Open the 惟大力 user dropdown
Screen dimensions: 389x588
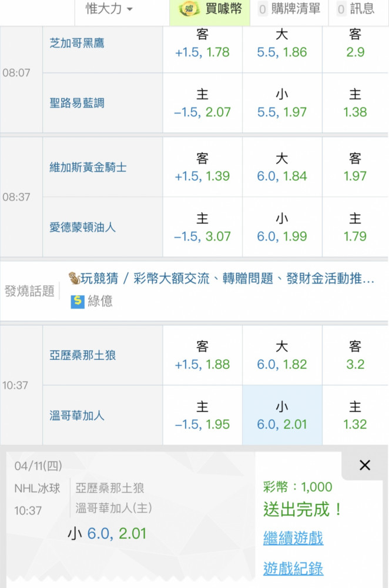[109, 9]
